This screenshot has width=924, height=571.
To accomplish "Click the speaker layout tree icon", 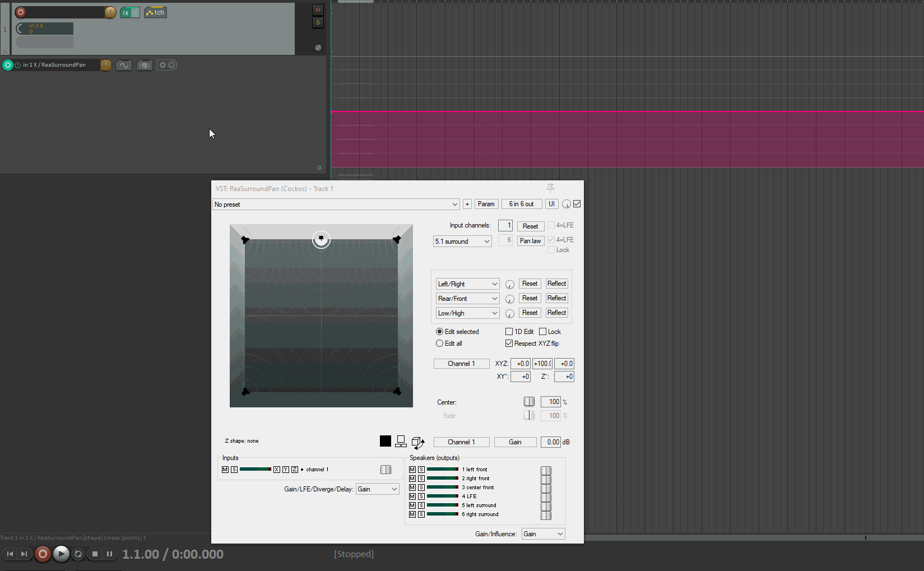I will [x=401, y=442].
